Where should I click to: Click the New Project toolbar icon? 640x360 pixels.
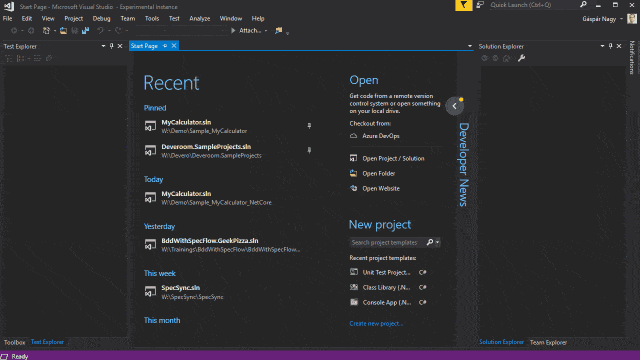[x=46, y=31]
